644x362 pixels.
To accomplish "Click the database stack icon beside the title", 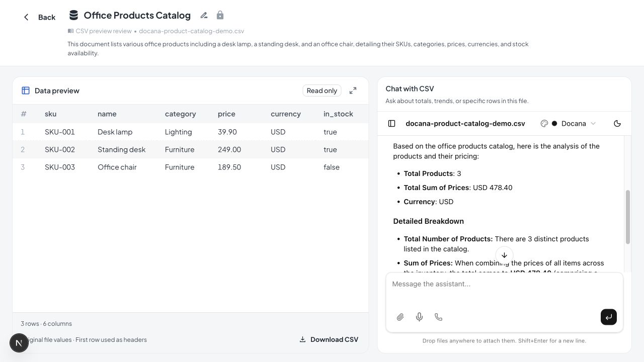I will (x=73, y=15).
